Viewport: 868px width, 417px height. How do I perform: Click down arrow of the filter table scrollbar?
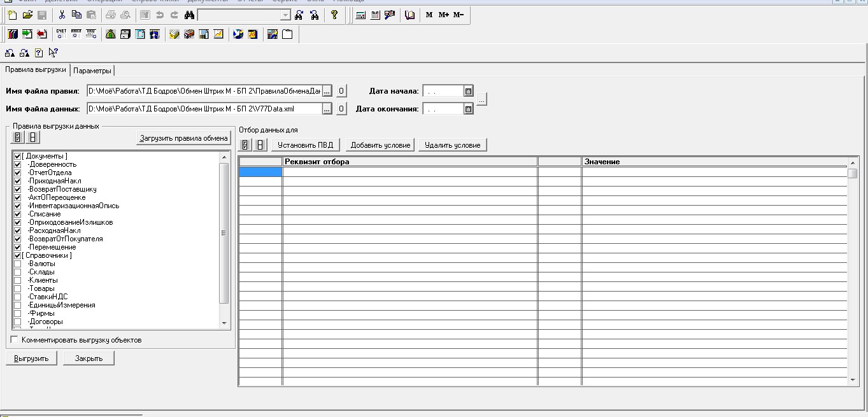click(x=853, y=380)
